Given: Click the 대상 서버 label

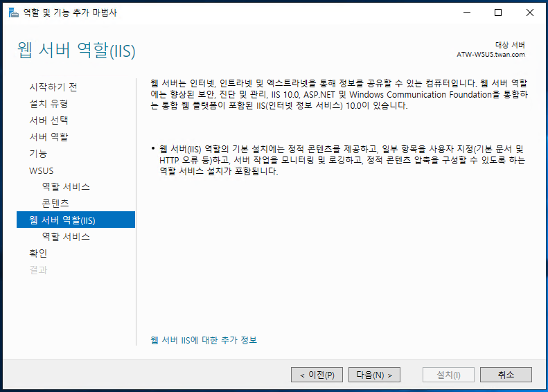Looking at the screenshot, I should coord(510,45).
